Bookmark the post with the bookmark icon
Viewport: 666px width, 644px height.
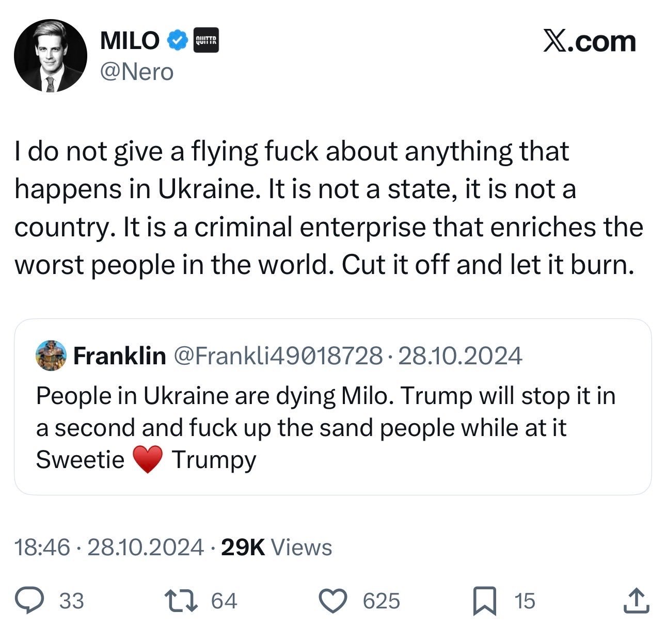coord(485,602)
